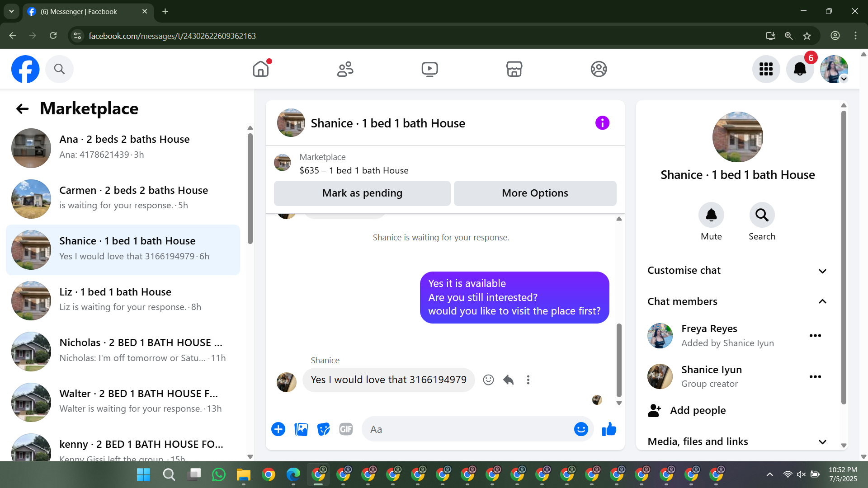
Task: Attach a photo using the image icon
Action: [301, 429]
